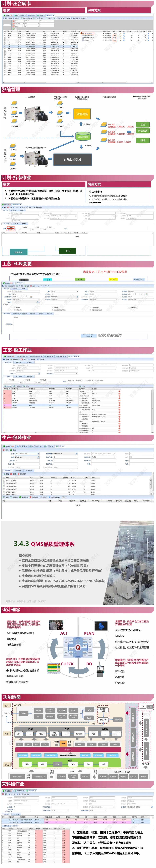The width and height of the screenshot is (156, 868).
Task: Open the 用户管理 tab in packaging screen
Action: (21, 446)
